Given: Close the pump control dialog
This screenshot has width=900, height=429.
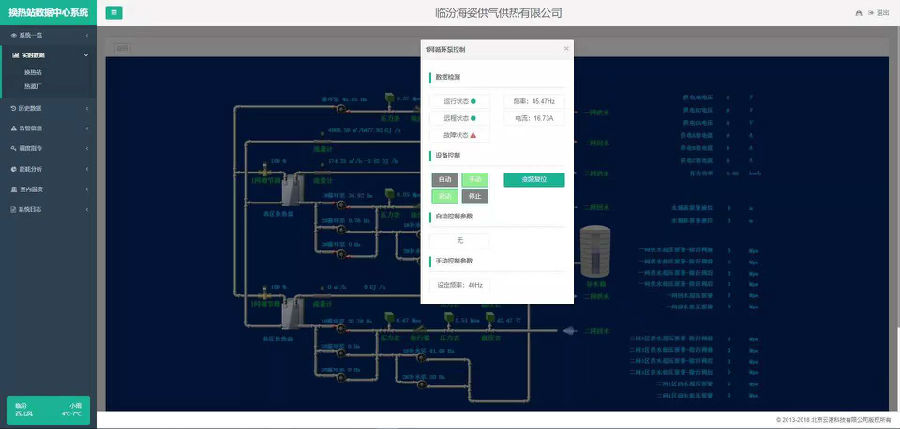Looking at the screenshot, I should tap(566, 49).
